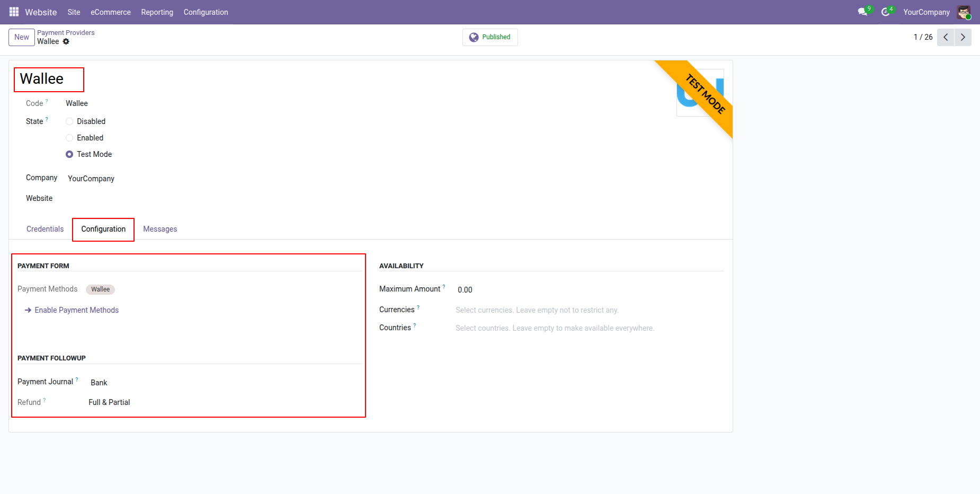This screenshot has width=980, height=494.
Task: Open the Configuration menu in top bar
Action: [206, 12]
